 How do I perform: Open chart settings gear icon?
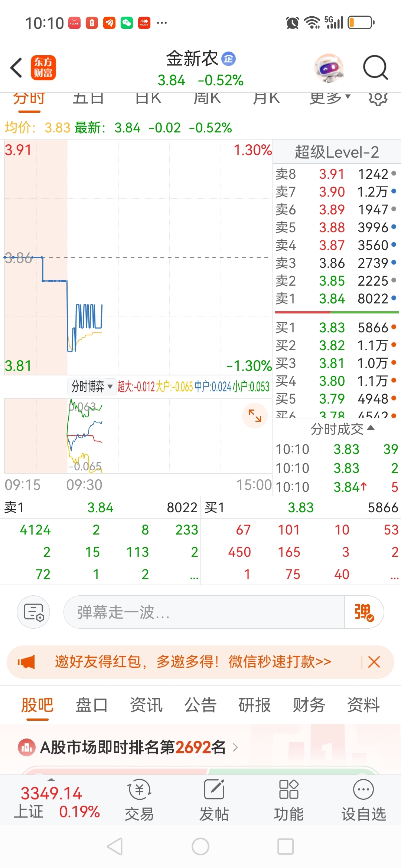(x=378, y=99)
